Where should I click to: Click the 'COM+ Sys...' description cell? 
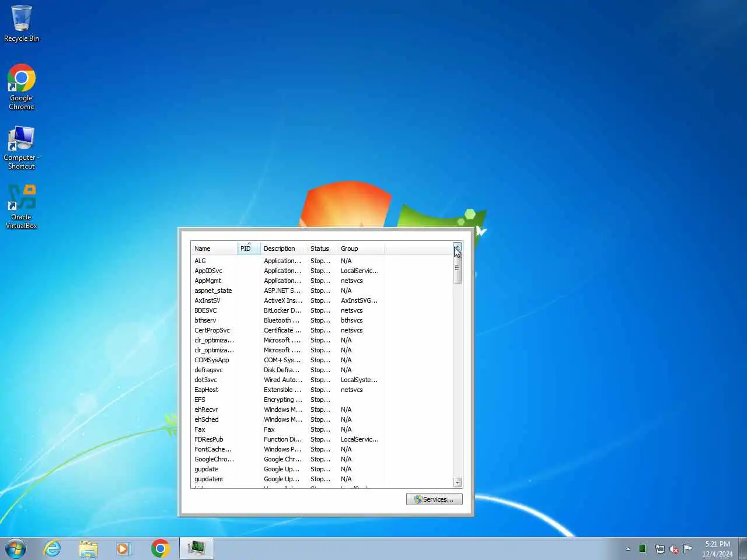click(x=282, y=360)
